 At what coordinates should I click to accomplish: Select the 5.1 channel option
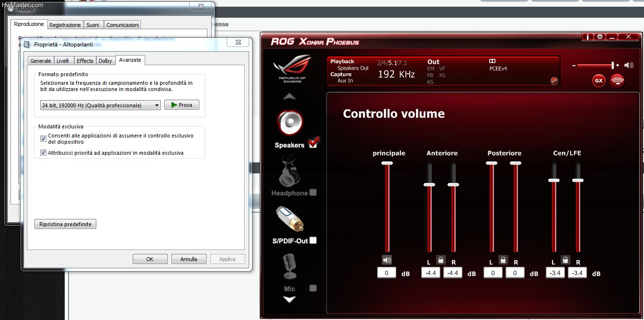pyautogui.click(x=392, y=63)
